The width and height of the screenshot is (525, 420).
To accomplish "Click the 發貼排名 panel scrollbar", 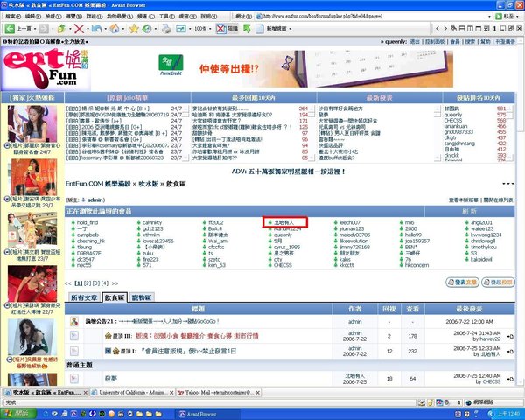I will 510,133.
